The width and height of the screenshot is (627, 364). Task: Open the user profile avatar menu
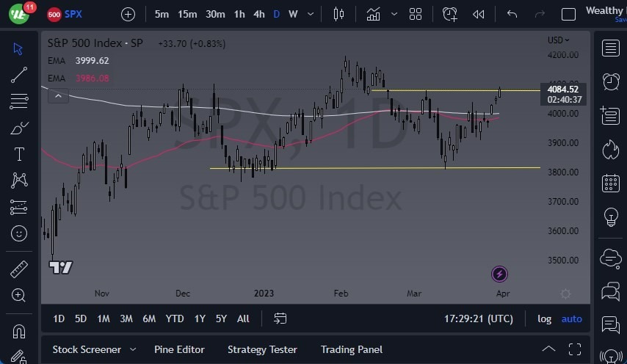[x=18, y=14]
